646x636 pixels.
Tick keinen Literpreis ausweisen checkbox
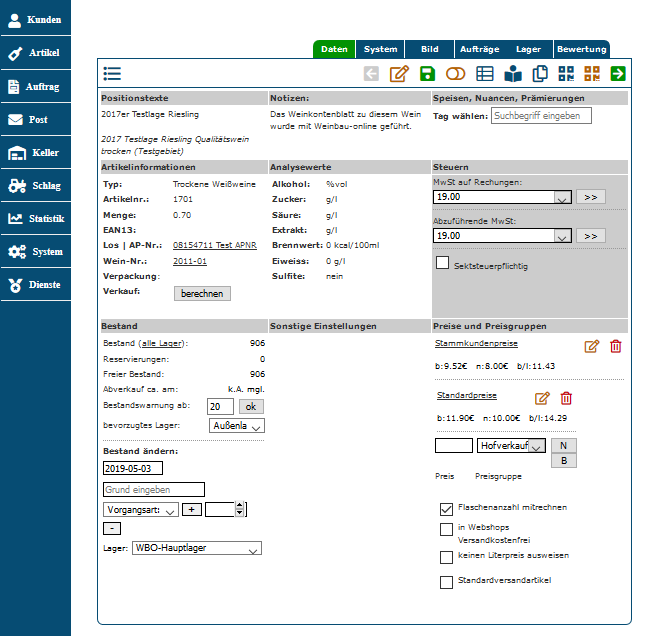(x=446, y=557)
